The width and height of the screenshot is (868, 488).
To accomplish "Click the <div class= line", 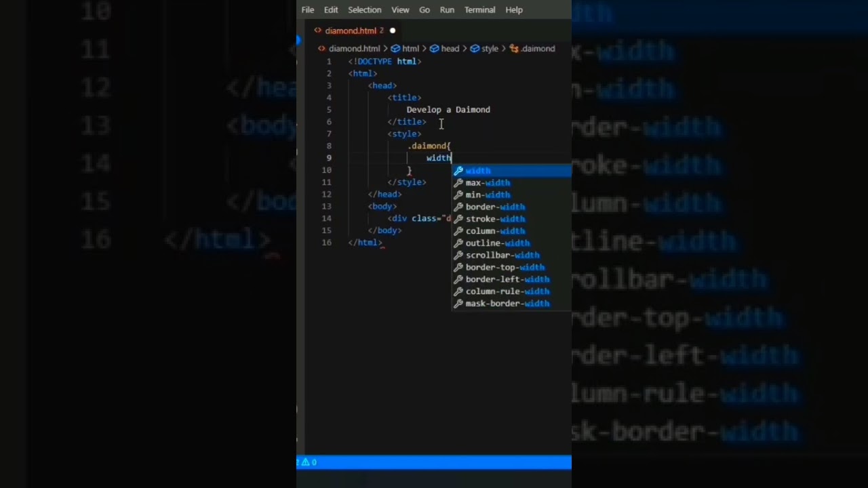I will point(419,218).
